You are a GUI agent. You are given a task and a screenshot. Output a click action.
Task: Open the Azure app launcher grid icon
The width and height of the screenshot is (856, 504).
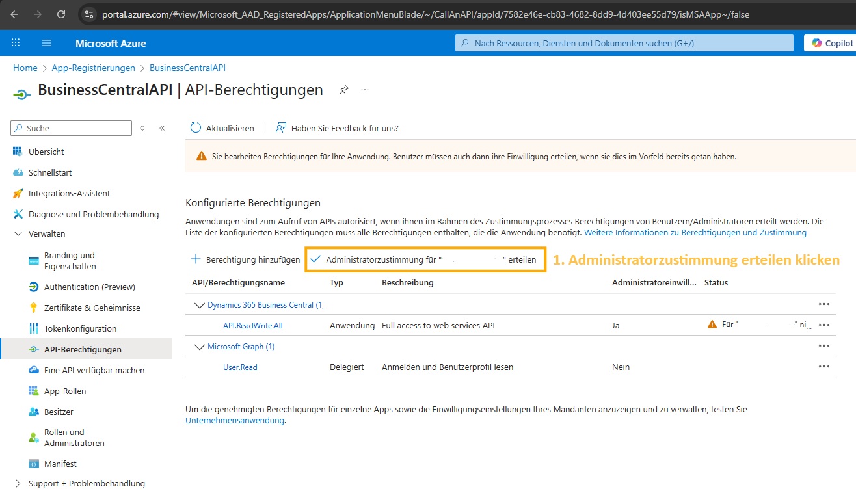pyautogui.click(x=16, y=43)
